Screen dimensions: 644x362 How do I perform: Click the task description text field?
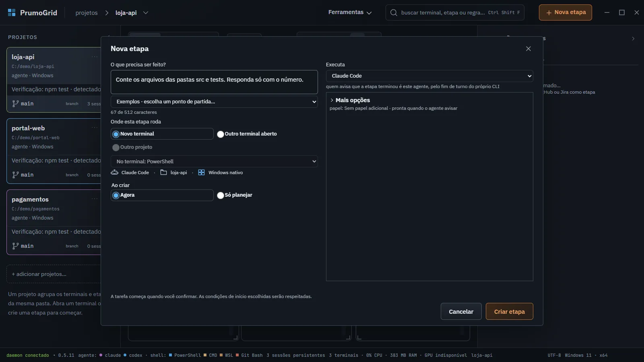214,82
